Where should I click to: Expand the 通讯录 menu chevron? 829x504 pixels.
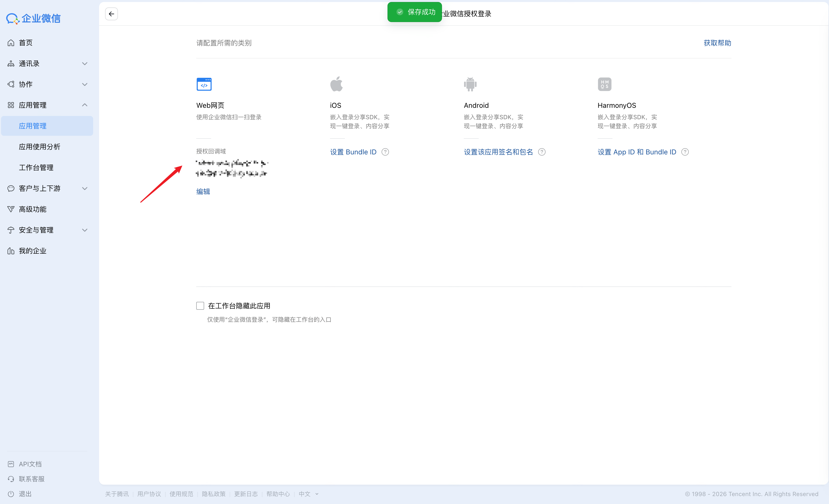coord(85,64)
